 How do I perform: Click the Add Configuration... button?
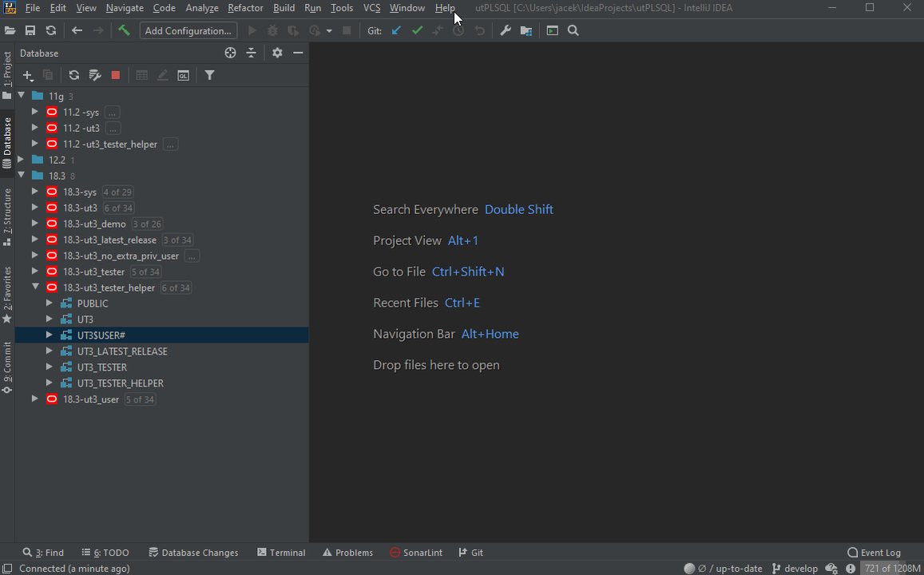point(188,30)
